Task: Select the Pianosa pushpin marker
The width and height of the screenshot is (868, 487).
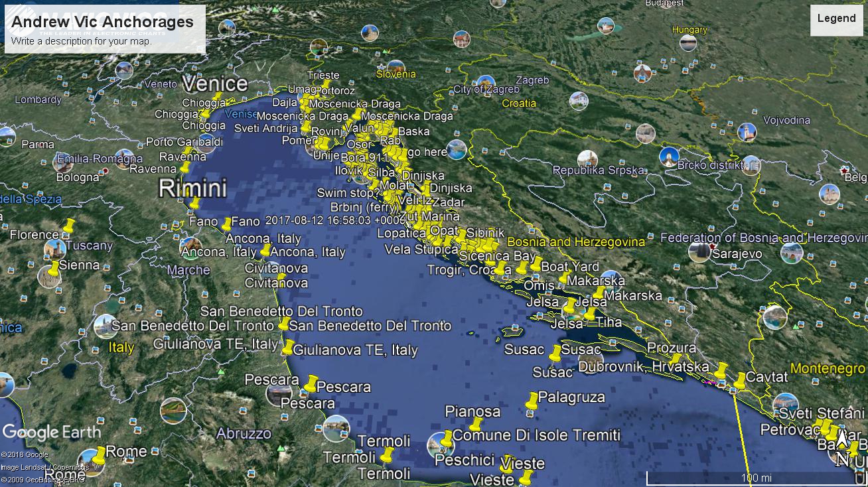Action: (475, 425)
